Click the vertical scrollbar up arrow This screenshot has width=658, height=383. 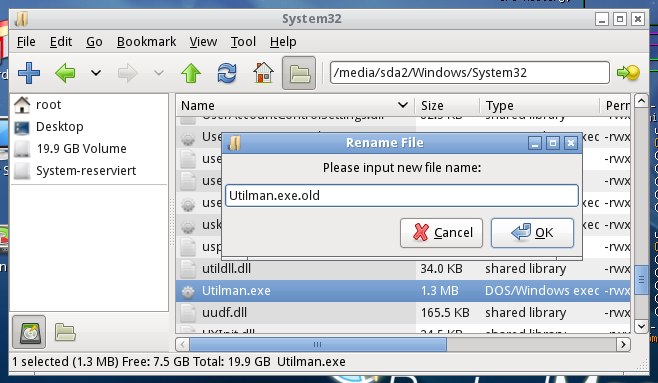(641, 101)
